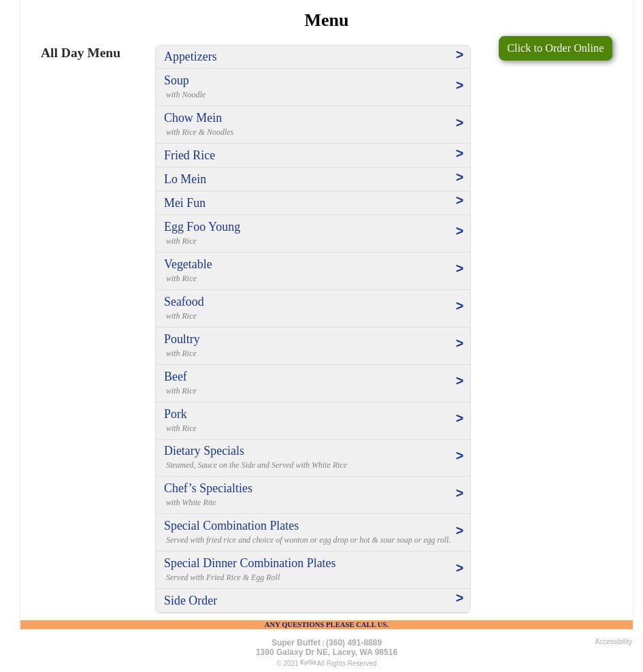Click the arrow on Mei Fun row
The height and width of the screenshot is (672, 643).
pyautogui.click(x=459, y=201)
